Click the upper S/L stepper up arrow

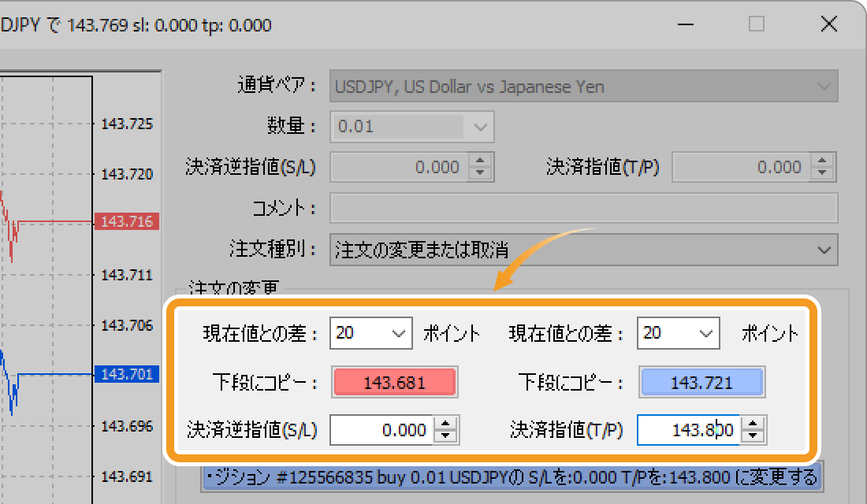(x=480, y=161)
